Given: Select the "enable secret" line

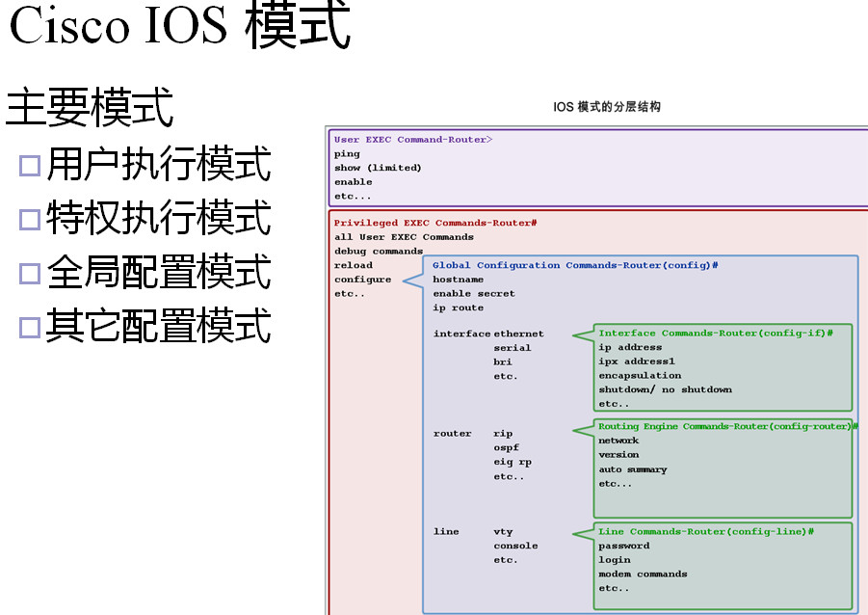Looking at the screenshot, I should pos(474,294).
